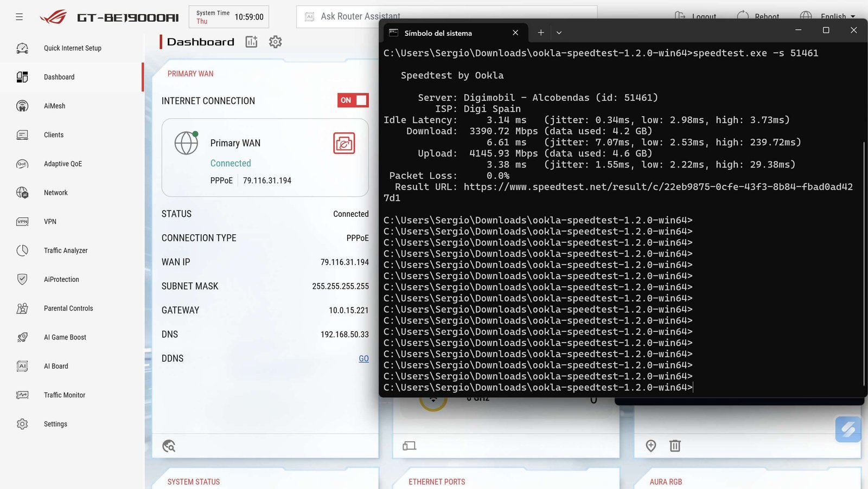Click the trash icon in the Aura RGB panel
Viewport: 868px width, 489px height.
[675, 446]
